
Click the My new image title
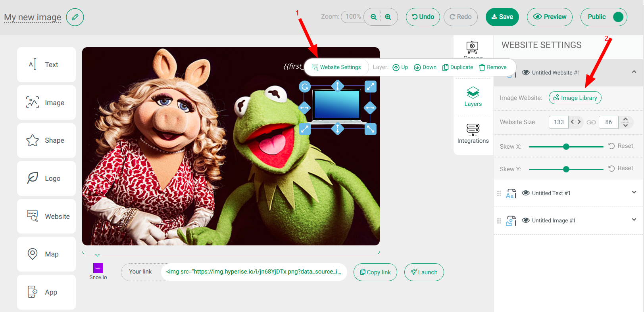pos(33,17)
